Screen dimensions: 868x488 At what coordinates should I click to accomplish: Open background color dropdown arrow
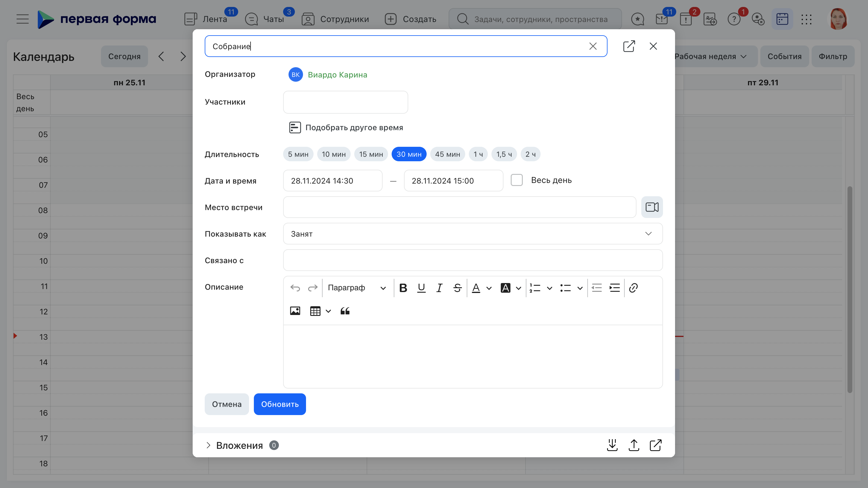coord(518,288)
